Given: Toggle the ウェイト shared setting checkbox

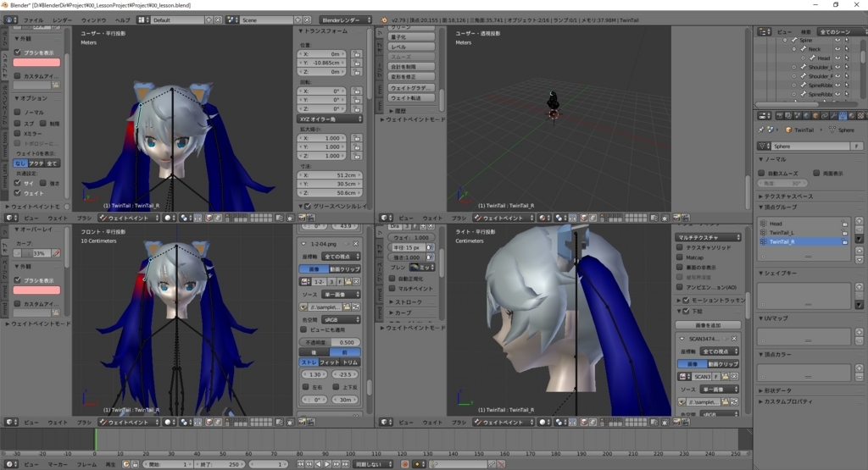Looking at the screenshot, I should [x=18, y=193].
